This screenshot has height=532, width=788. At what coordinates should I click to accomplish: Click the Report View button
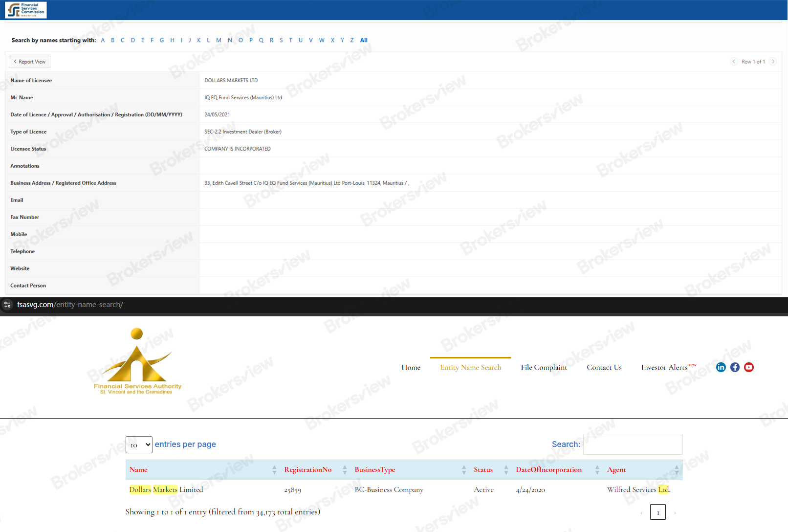click(29, 61)
